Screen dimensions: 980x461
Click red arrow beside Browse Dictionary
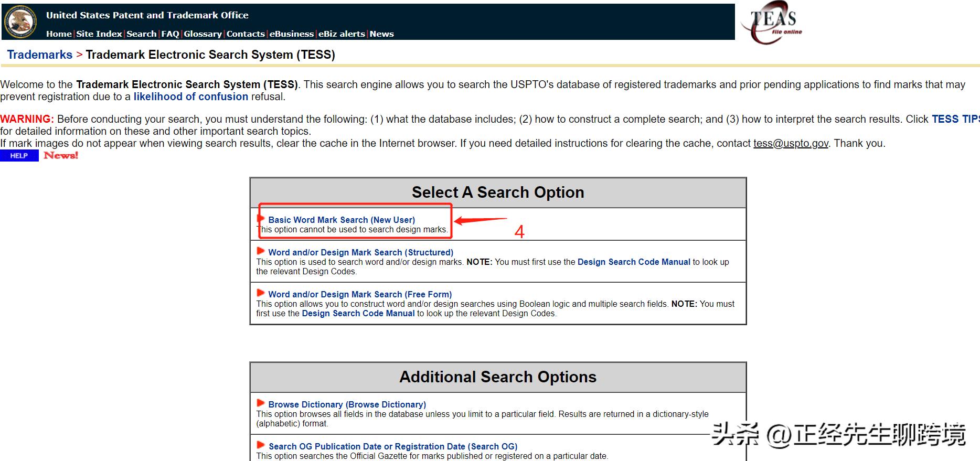click(x=260, y=403)
